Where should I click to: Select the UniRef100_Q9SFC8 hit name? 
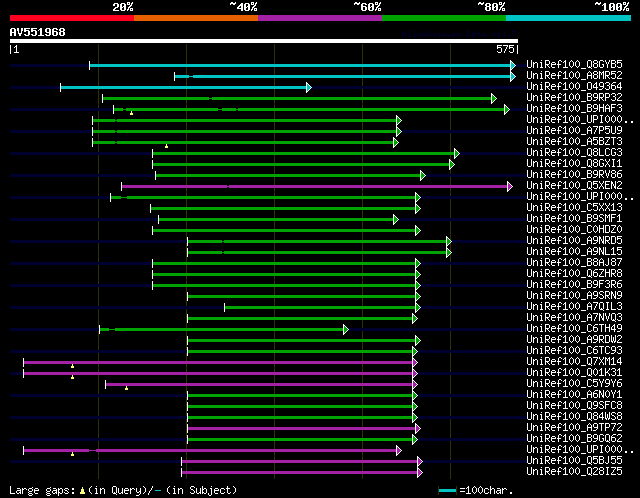click(x=574, y=406)
